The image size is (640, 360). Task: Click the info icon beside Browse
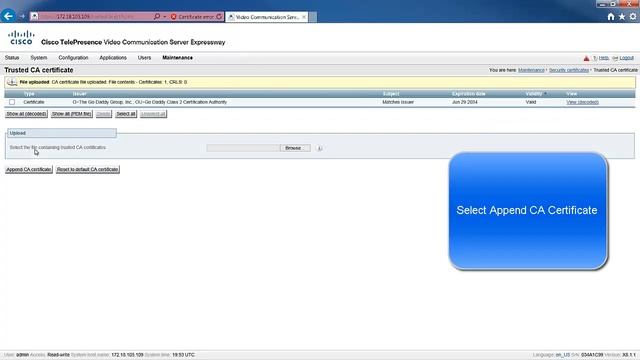point(319,148)
